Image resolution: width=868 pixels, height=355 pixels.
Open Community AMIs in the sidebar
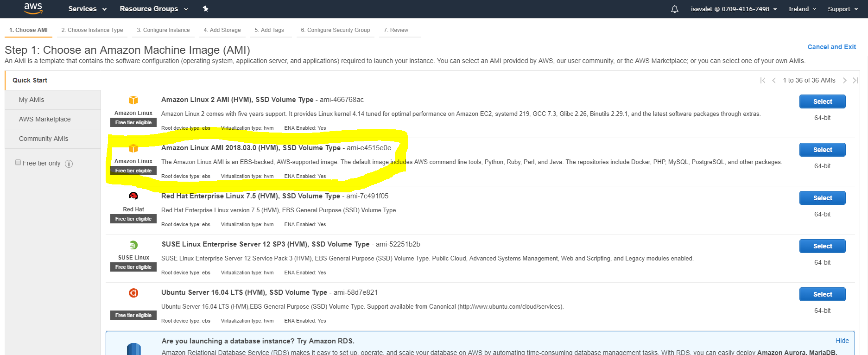53,139
